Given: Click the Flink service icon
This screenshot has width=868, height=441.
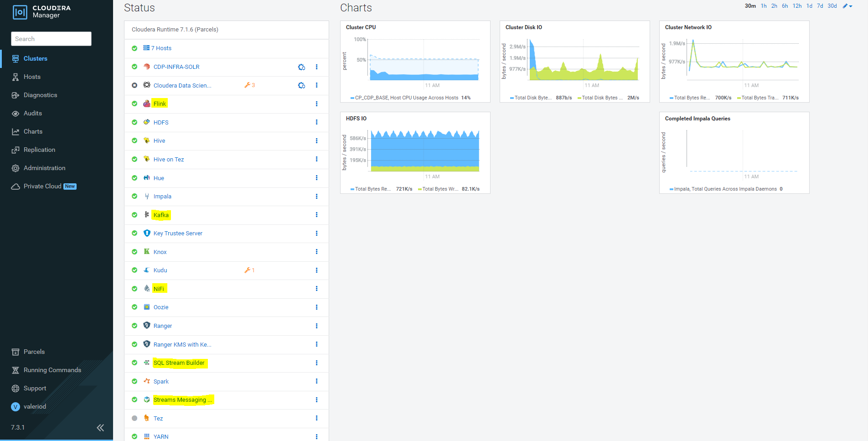Looking at the screenshot, I should (x=147, y=104).
